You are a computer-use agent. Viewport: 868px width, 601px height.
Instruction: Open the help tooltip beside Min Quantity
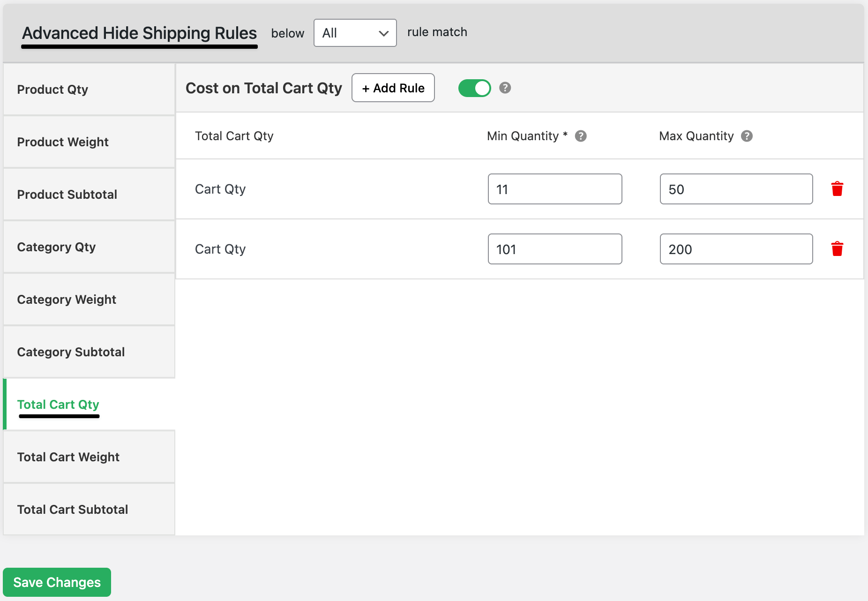(581, 136)
